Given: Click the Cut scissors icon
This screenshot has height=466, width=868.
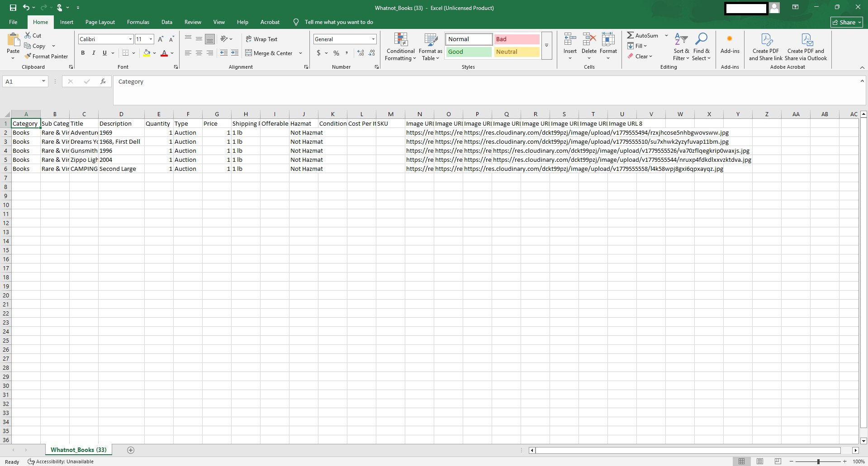Looking at the screenshot, I should [x=28, y=35].
